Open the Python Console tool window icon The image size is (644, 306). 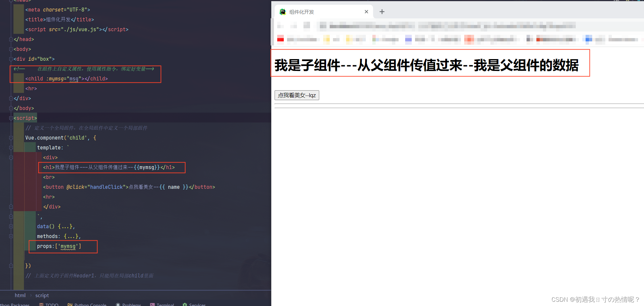click(70, 305)
